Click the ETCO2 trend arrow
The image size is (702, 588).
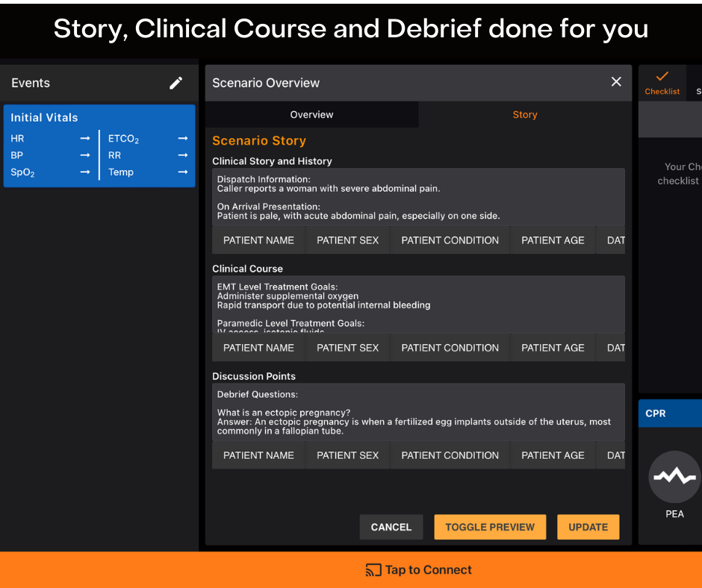coord(182,138)
